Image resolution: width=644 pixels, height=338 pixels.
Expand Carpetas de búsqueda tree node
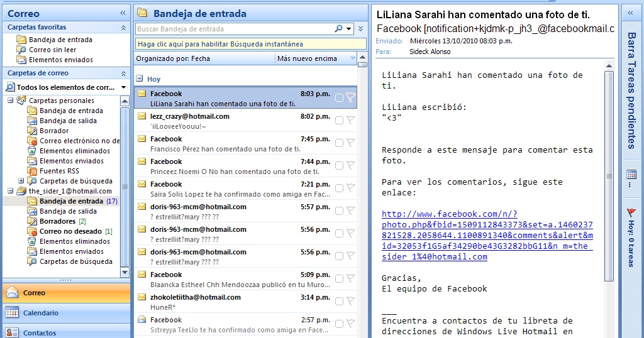tap(21, 180)
